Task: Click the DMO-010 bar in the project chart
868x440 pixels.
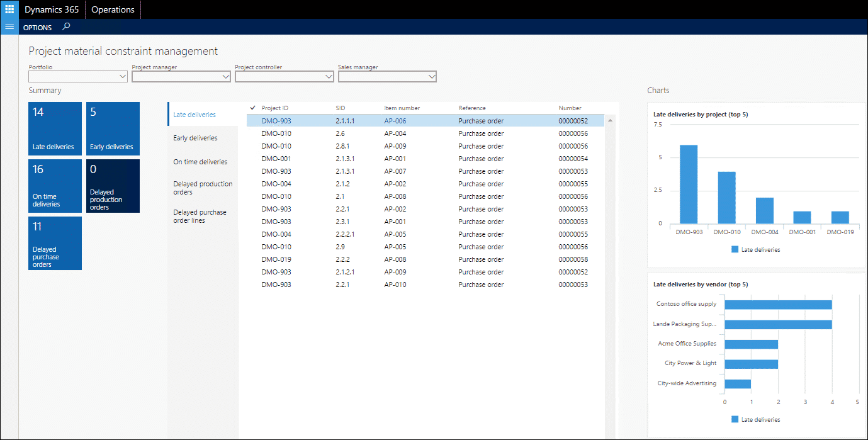Action: pos(726,198)
